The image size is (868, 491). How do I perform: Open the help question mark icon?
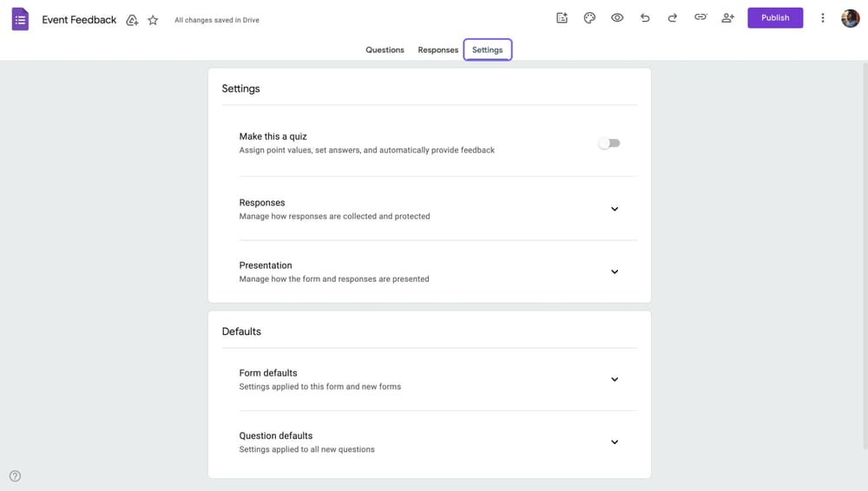pos(15,476)
